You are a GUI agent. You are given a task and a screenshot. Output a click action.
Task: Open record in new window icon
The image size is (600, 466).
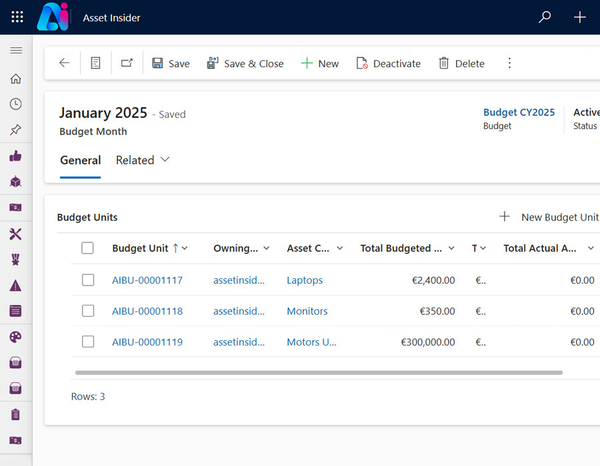pos(127,63)
